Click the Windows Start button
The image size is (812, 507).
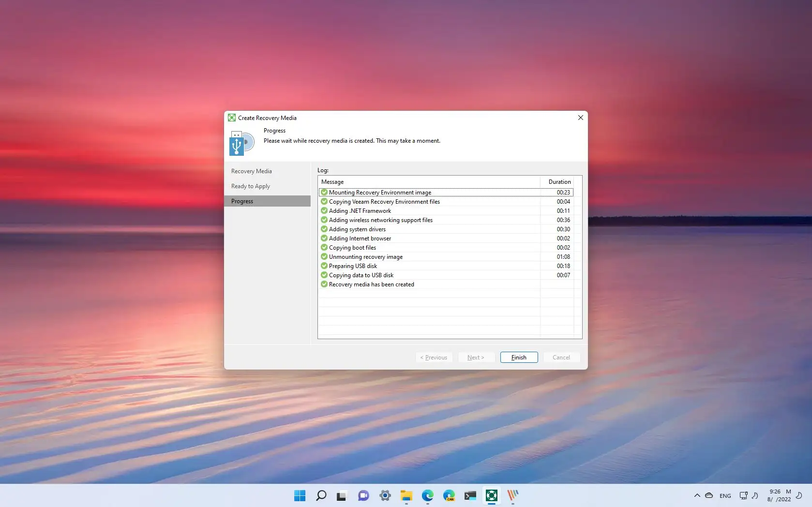tap(300, 495)
